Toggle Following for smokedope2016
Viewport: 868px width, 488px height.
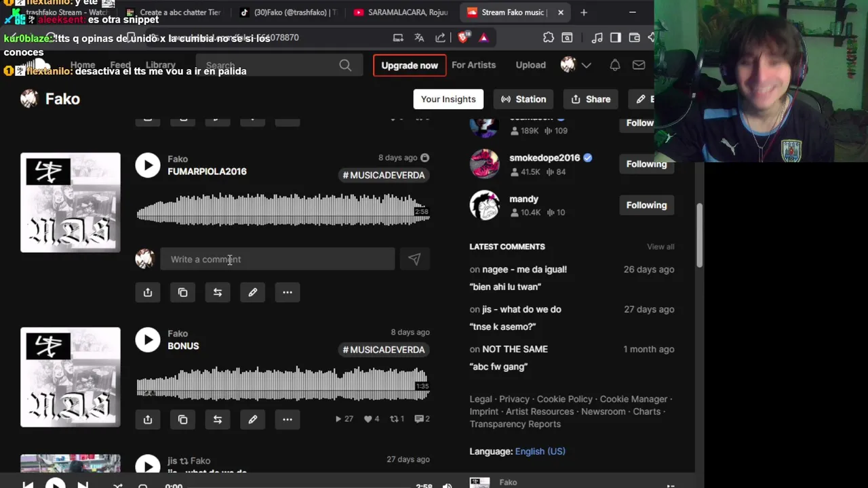click(x=646, y=164)
